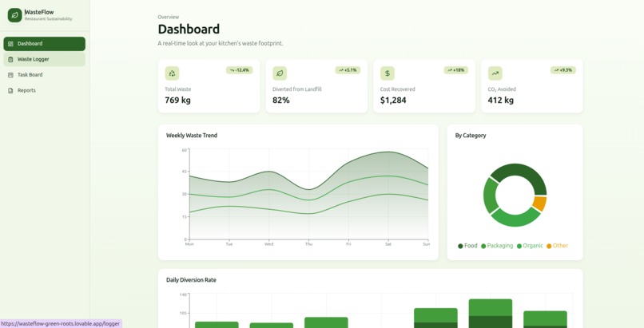Viewport: 644px width, 328px height.
Task: Click the +5.1% change badge
Action: pyautogui.click(x=348, y=70)
